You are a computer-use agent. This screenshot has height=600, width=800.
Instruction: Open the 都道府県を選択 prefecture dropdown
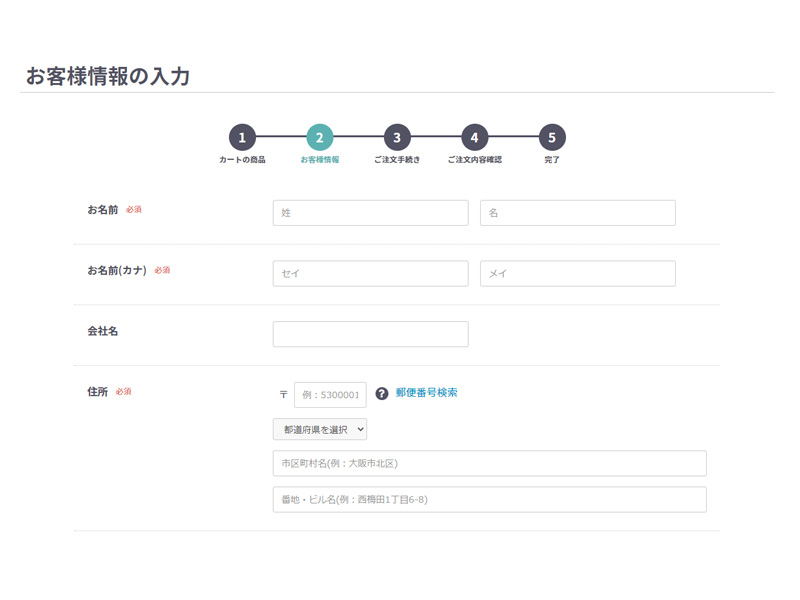coord(320,429)
